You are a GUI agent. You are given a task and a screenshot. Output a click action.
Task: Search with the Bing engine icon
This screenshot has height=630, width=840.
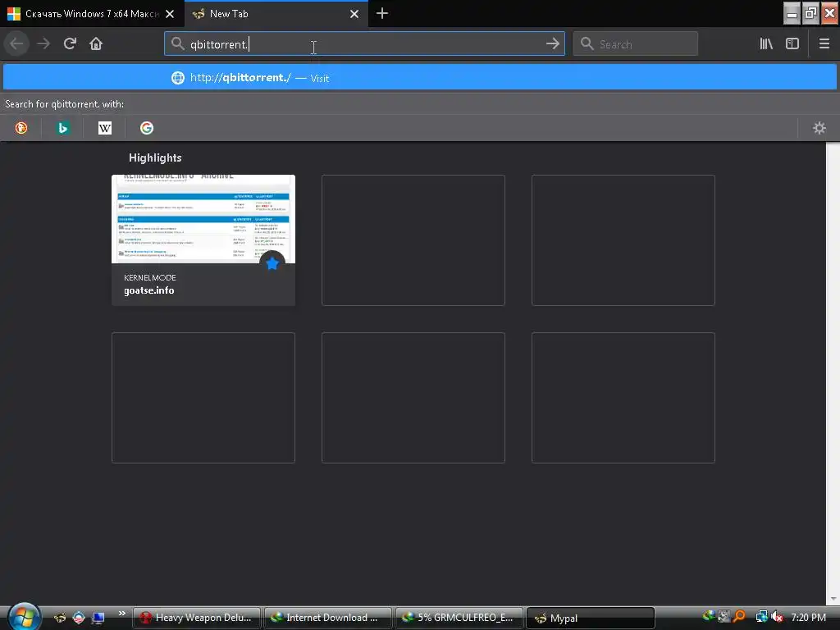[x=62, y=128]
